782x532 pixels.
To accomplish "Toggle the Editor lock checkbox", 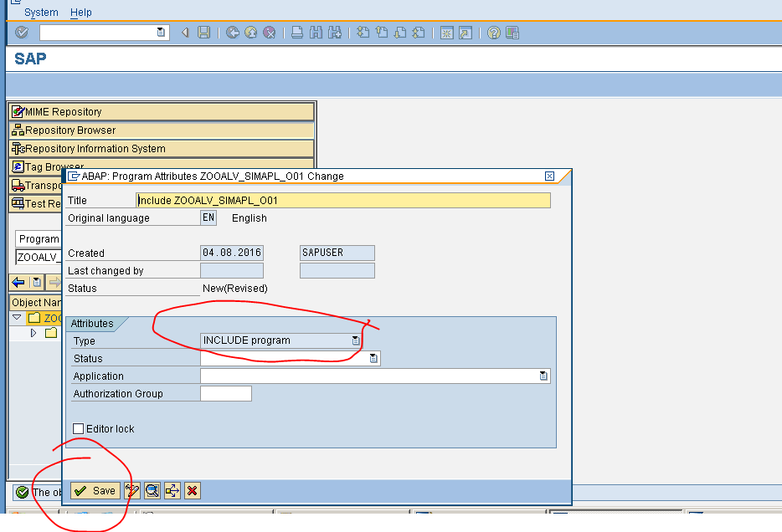I will tap(78, 428).
